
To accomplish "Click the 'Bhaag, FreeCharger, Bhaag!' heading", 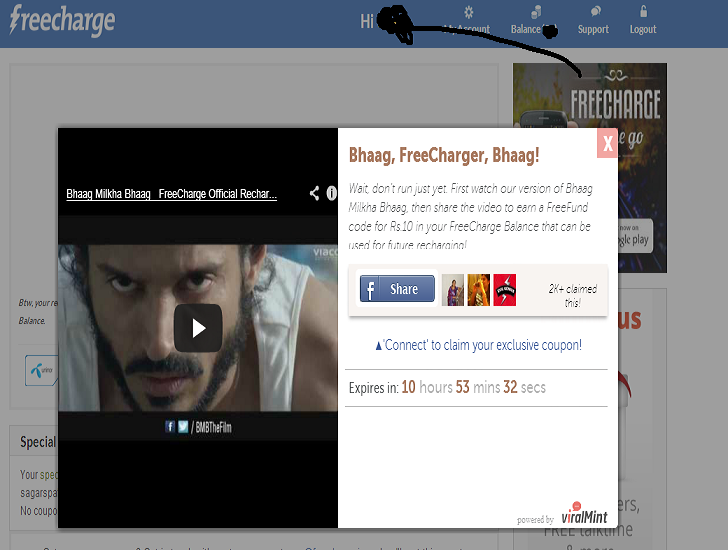I will 444,155.
